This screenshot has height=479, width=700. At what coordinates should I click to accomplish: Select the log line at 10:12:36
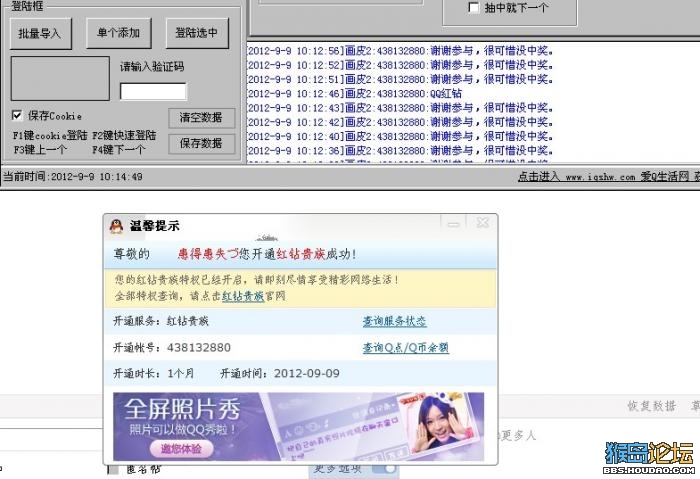[400, 151]
